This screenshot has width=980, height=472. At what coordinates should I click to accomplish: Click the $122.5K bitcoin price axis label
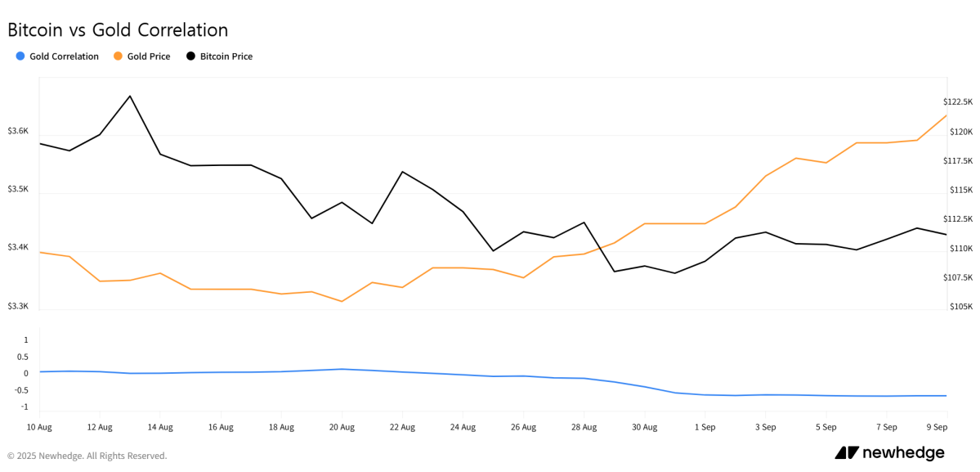coord(958,102)
